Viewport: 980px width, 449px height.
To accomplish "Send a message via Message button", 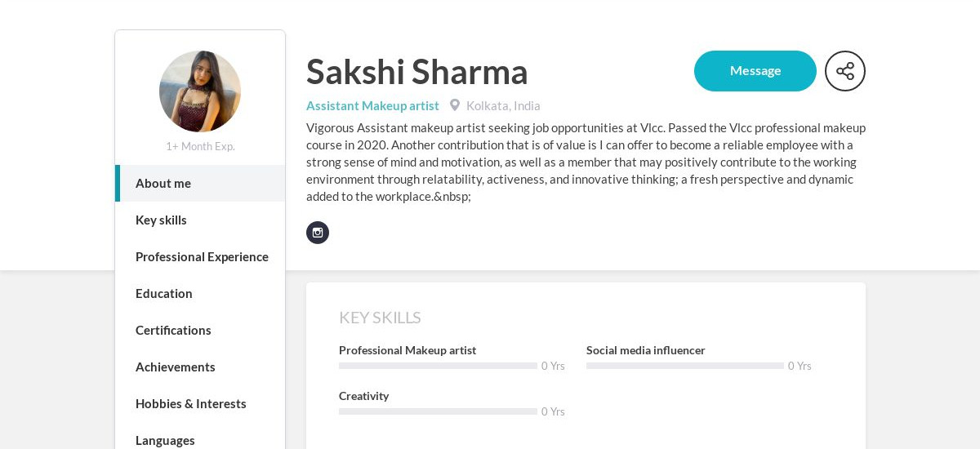I will [x=755, y=71].
